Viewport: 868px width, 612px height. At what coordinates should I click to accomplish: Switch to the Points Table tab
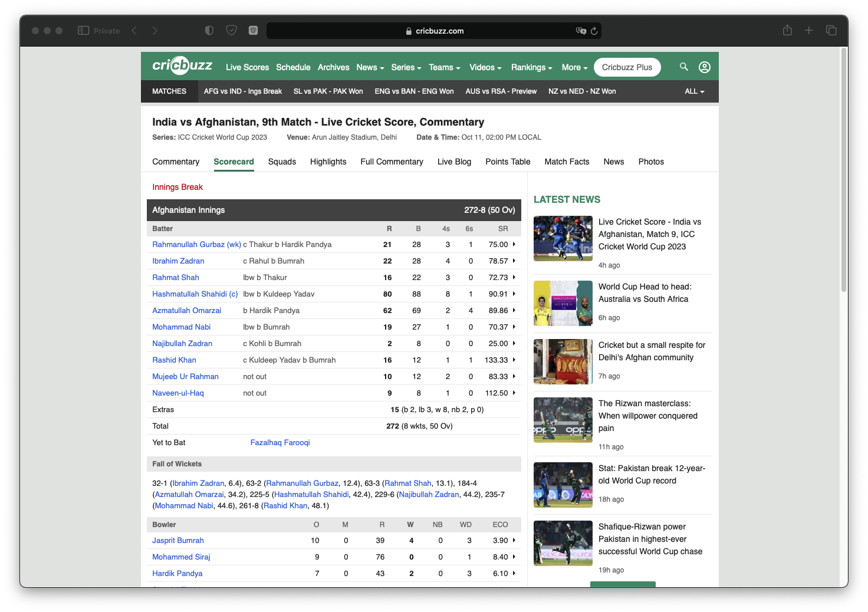coord(507,162)
